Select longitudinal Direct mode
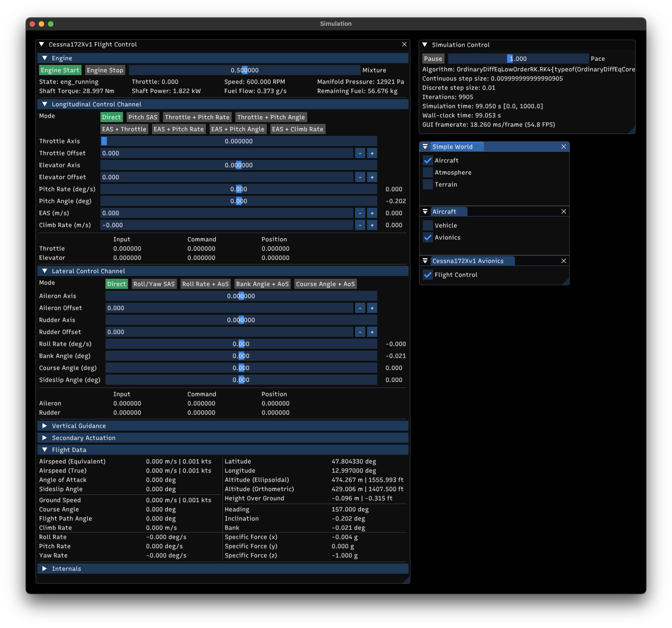The height and width of the screenshot is (628, 672). (x=111, y=117)
